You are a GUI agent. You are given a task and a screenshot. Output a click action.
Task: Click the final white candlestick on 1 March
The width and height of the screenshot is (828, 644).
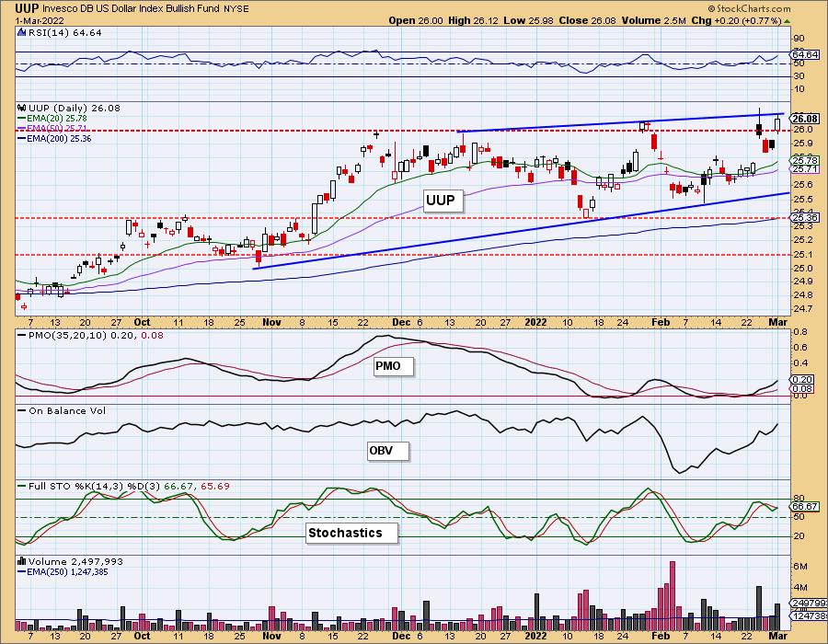coord(777,125)
